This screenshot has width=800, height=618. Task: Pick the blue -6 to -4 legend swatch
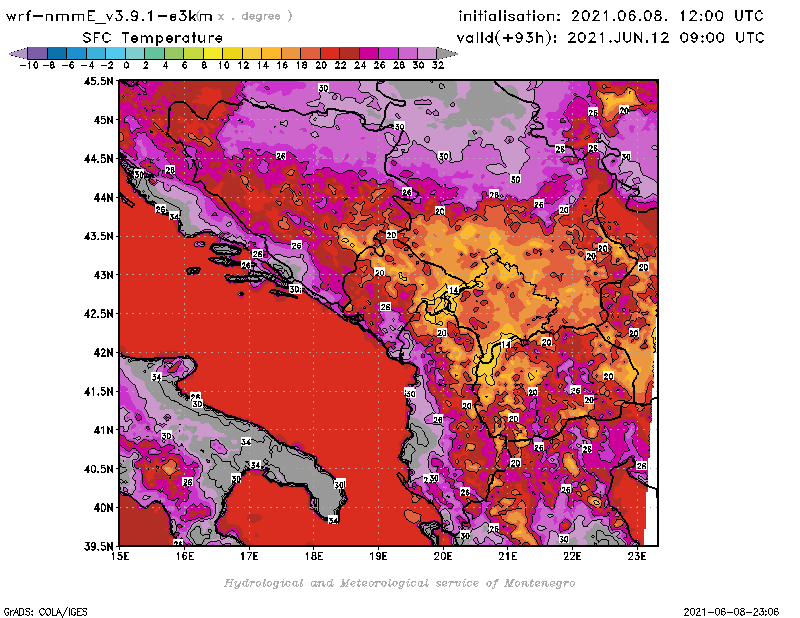77,53
